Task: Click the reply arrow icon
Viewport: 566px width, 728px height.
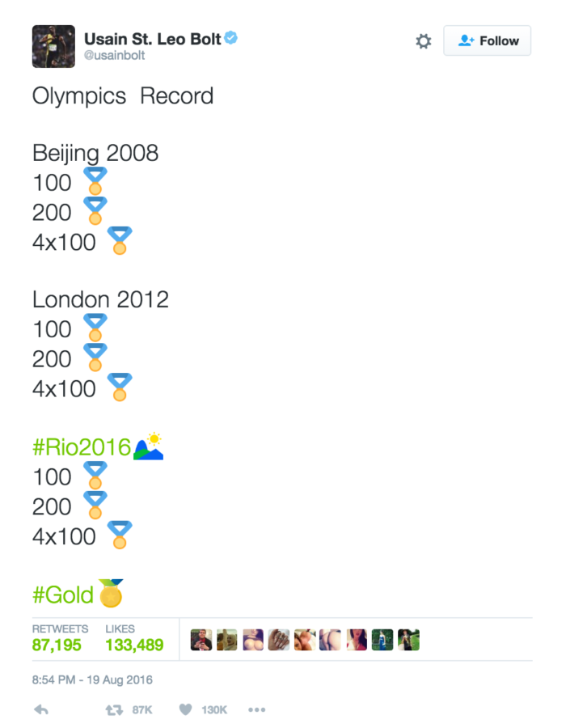Action: click(x=41, y=709)
